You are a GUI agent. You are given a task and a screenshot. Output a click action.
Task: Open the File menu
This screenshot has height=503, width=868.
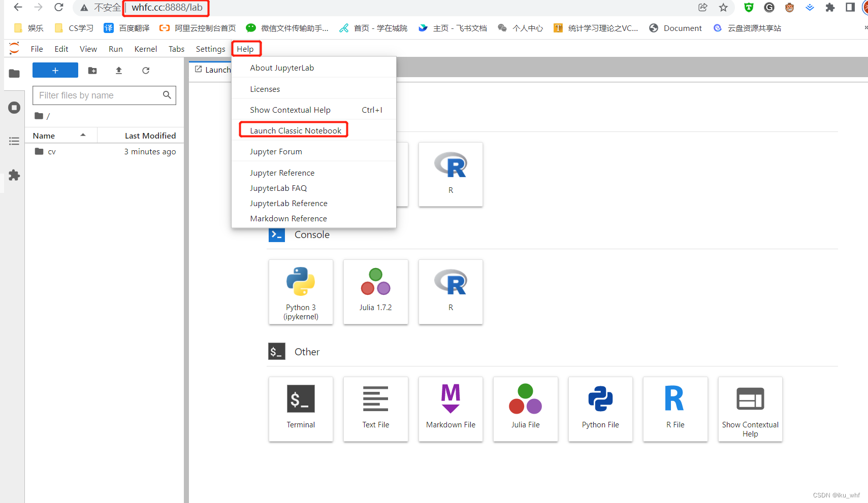(x=37, y=49)
